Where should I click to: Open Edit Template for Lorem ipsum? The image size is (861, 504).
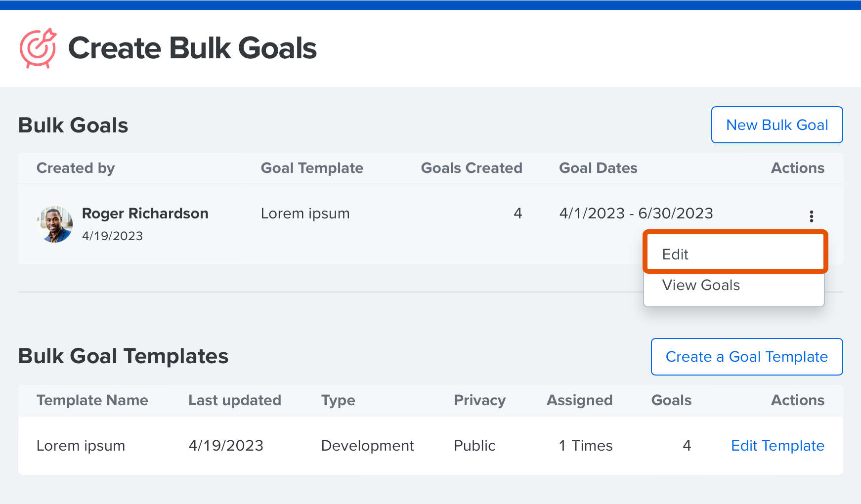(777, 445)
